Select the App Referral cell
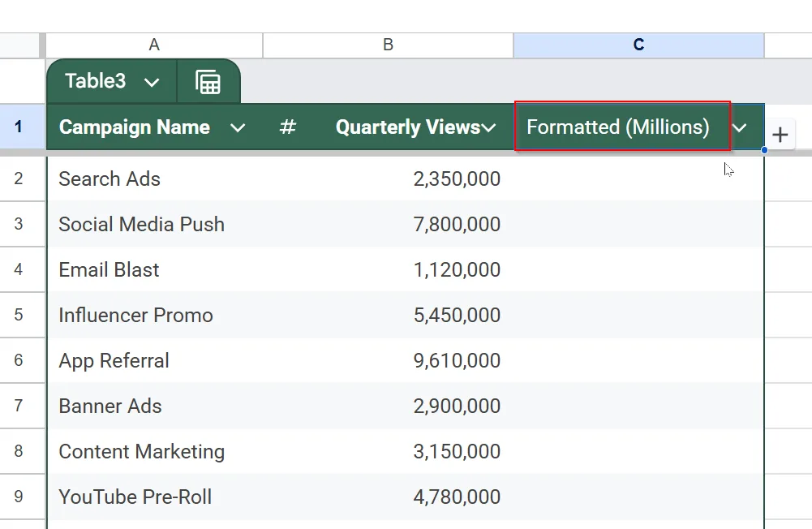 pyautogui.click(x=156, y=360)
